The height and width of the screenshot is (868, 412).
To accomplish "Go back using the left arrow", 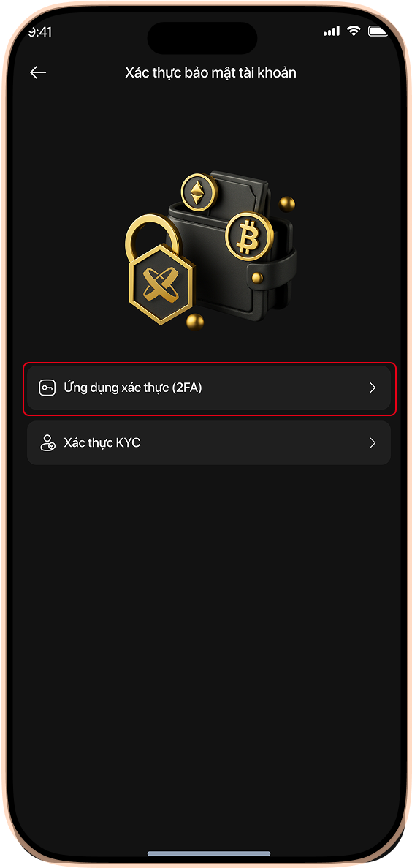I will [x=38, y=72].
